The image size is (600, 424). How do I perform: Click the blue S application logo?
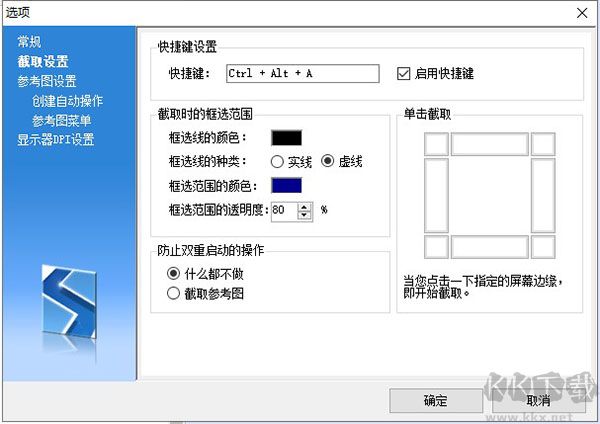pos(69,303)
